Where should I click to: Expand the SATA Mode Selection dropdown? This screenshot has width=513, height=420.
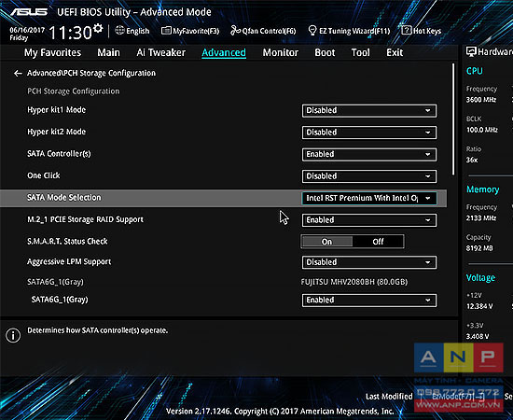[x=369, y=199]
